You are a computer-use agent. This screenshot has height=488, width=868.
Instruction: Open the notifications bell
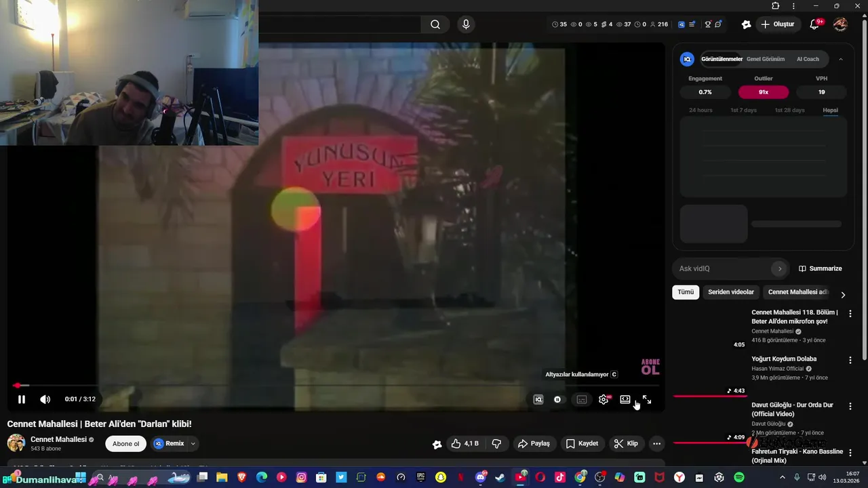814,24
